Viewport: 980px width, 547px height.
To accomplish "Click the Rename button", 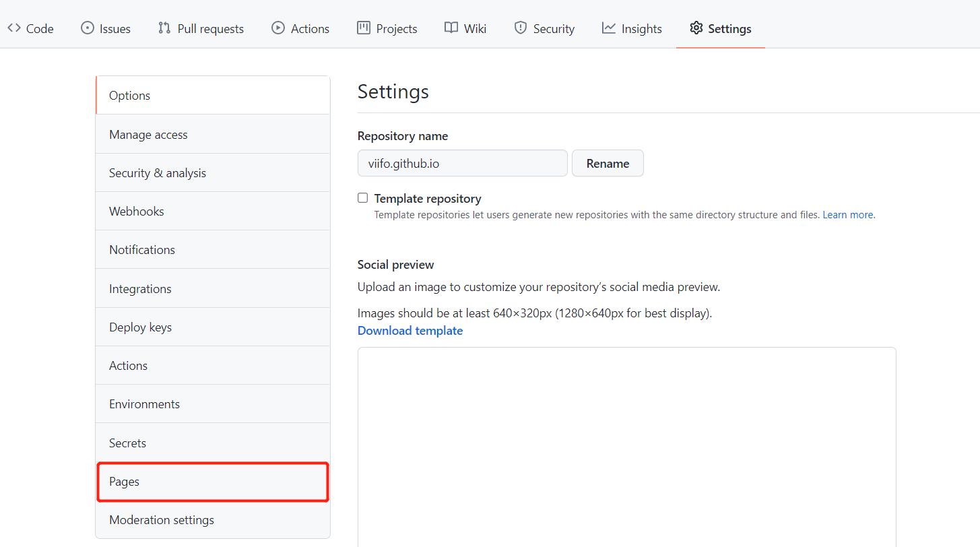I will tap(608, 163).
